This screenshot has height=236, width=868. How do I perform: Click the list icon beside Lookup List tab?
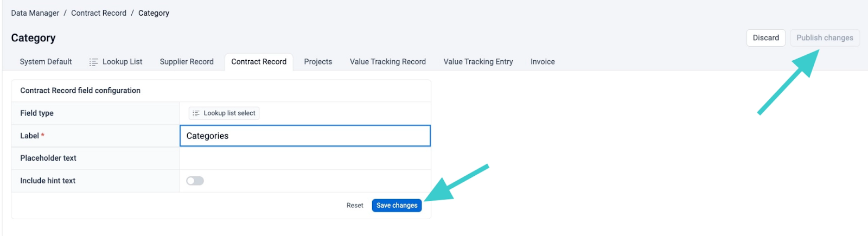(93, 62)
